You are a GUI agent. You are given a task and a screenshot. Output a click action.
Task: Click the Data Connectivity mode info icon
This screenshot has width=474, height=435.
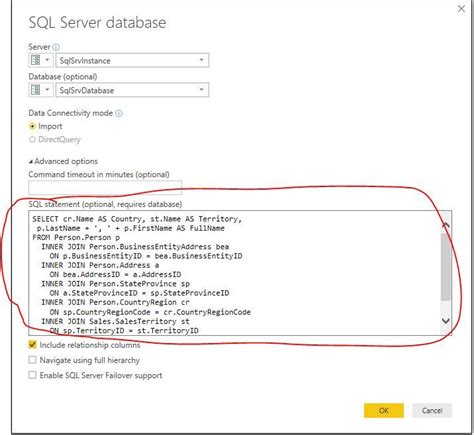pos(119,113)
